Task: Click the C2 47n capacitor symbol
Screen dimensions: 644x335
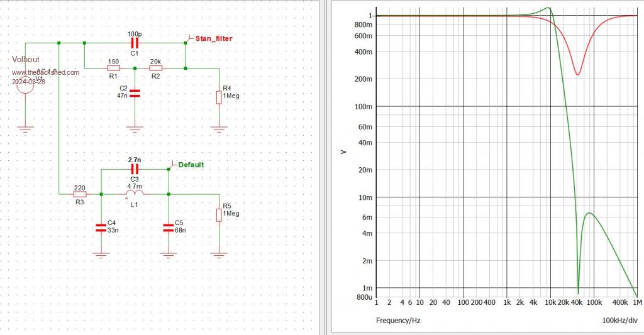Action: point(134,94)
